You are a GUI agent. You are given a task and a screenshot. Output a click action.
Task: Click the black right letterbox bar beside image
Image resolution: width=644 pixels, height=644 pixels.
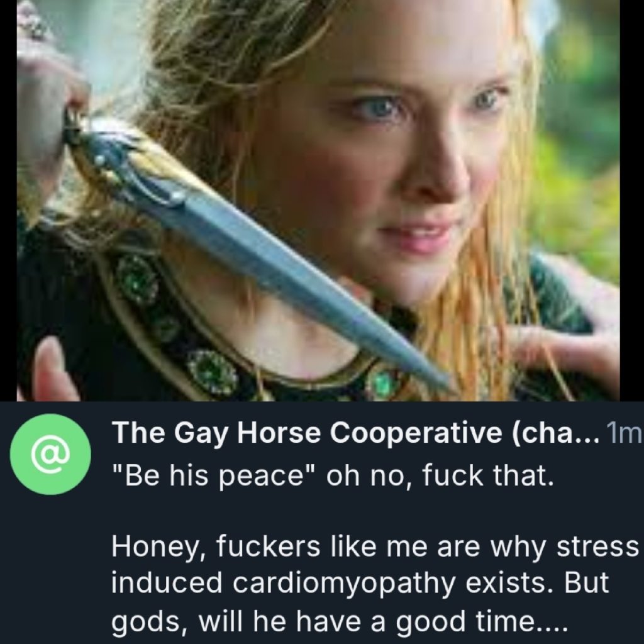point(631,200)
